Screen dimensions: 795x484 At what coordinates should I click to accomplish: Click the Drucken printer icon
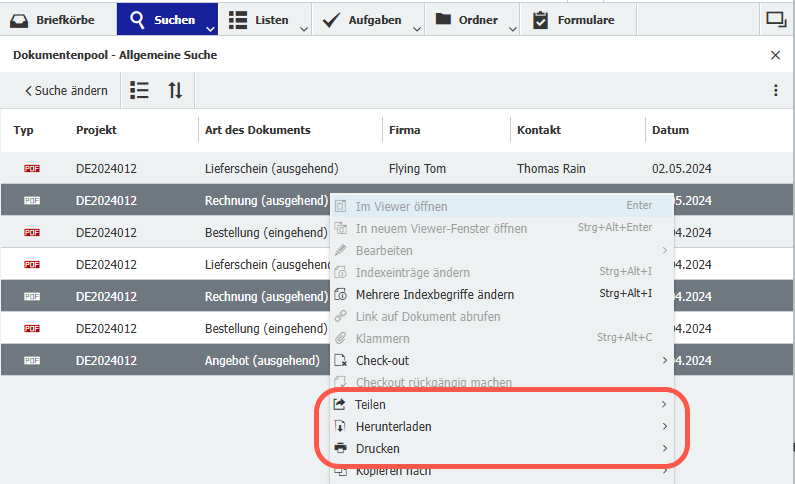(x=340, y=449)
